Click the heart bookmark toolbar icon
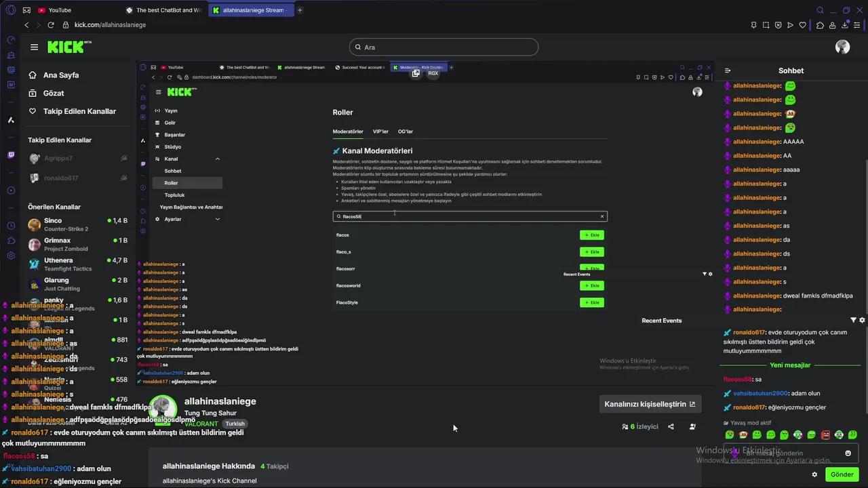This screenshot has height=488, width=868. pyautogui.click(x=803, y=25)
